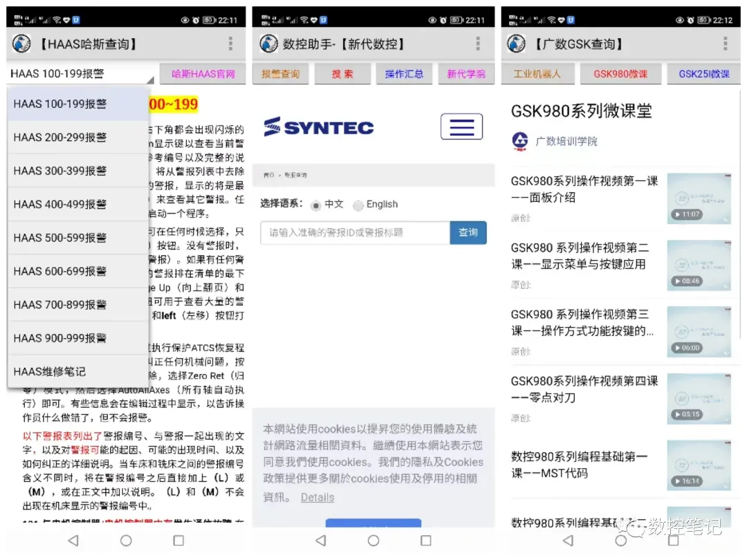The image size is (747, 560).
Task: Play GSK980 第一课 面板介绍 video thumbnail
Action: [x=699, y=198]
